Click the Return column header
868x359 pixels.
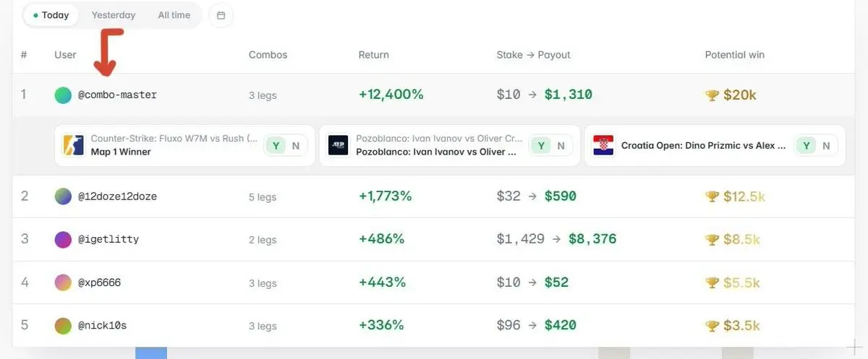(x=374, y=55)
